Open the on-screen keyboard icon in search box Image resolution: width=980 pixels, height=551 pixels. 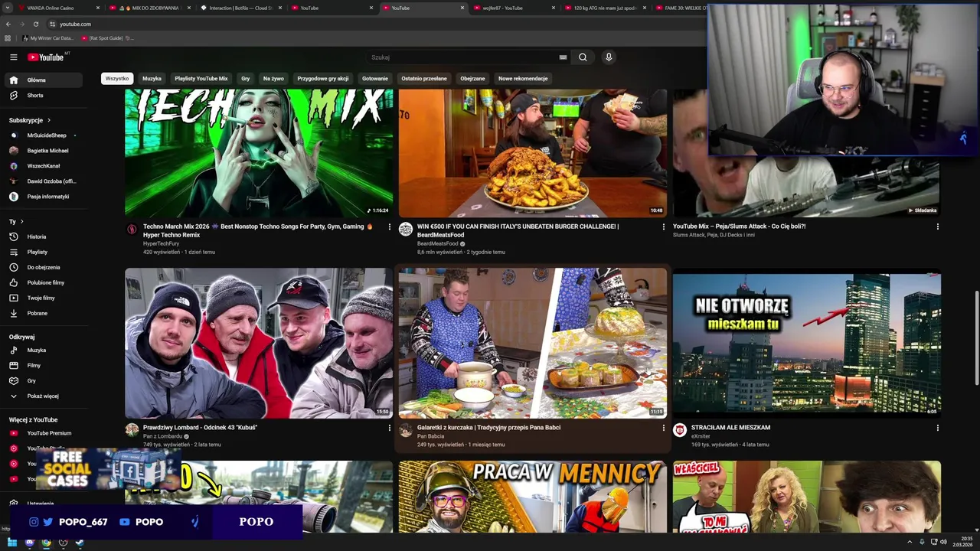click(x=563, y=57)
